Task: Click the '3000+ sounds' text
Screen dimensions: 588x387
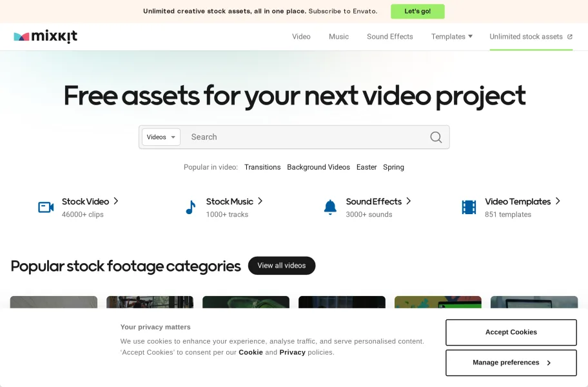Action: point(369,215)
